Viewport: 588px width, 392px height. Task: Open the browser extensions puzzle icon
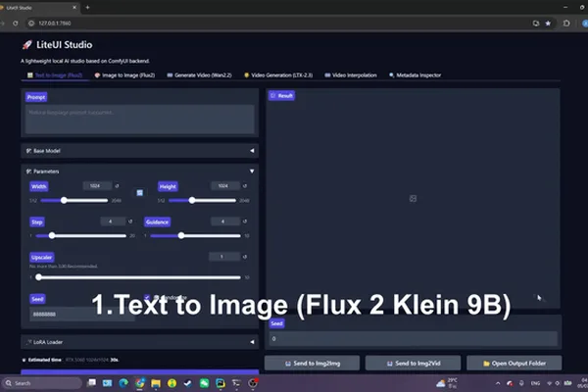566,24
